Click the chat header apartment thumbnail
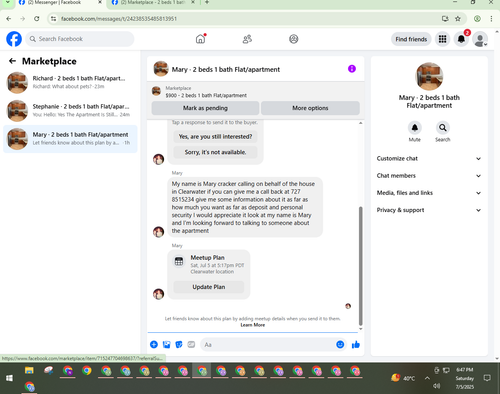 [x=161, y=69]
